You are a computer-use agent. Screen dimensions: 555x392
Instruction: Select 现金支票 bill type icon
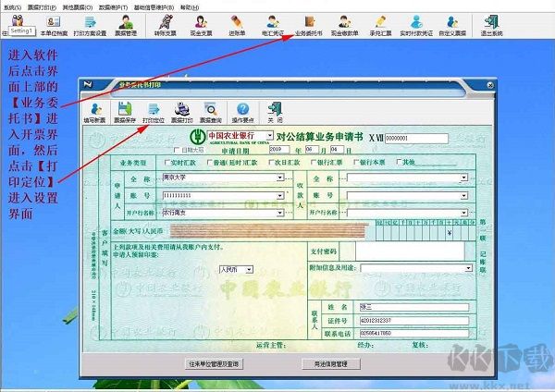(201, 26)
